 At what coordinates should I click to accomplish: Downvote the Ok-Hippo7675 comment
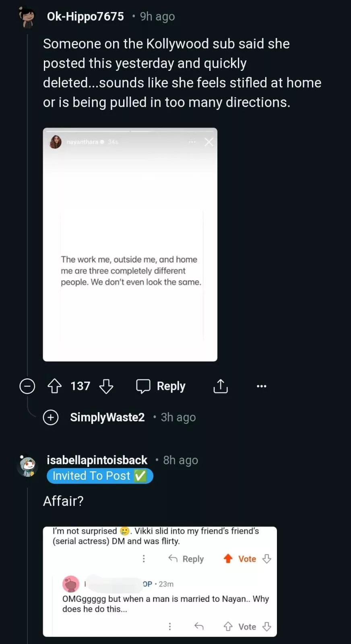pyautogui.click(x=106, y=386)
